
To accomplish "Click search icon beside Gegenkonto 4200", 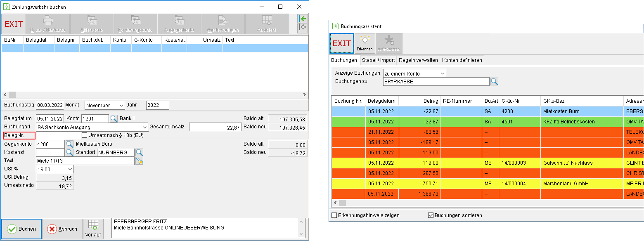I will click(69, 144).
